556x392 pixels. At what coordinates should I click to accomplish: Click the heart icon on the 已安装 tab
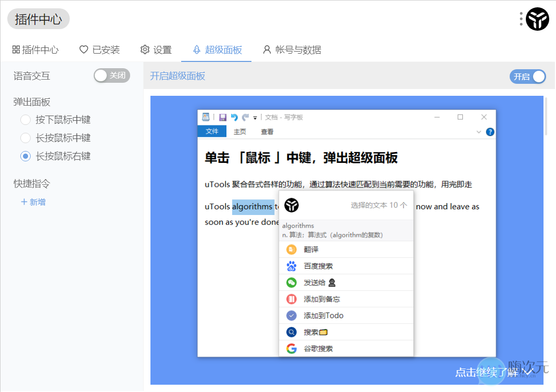83,49
